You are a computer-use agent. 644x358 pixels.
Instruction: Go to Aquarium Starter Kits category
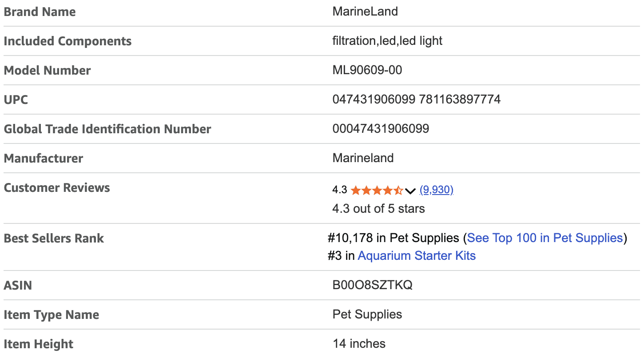pyautogui.click(x=416, y=256)
